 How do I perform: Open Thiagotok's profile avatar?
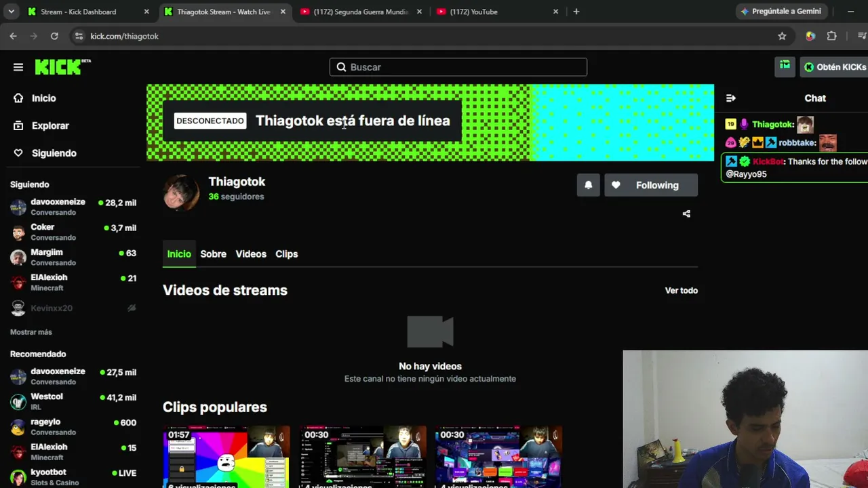pos(181,192)
